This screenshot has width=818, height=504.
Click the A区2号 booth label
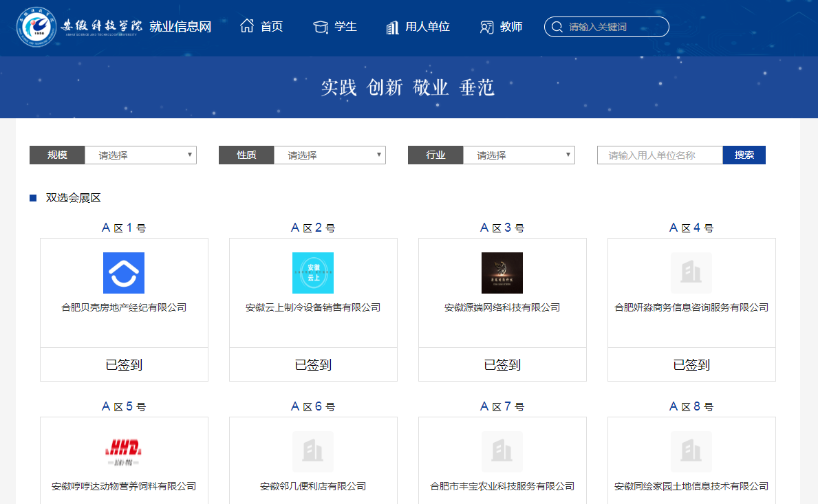(313, 228)
